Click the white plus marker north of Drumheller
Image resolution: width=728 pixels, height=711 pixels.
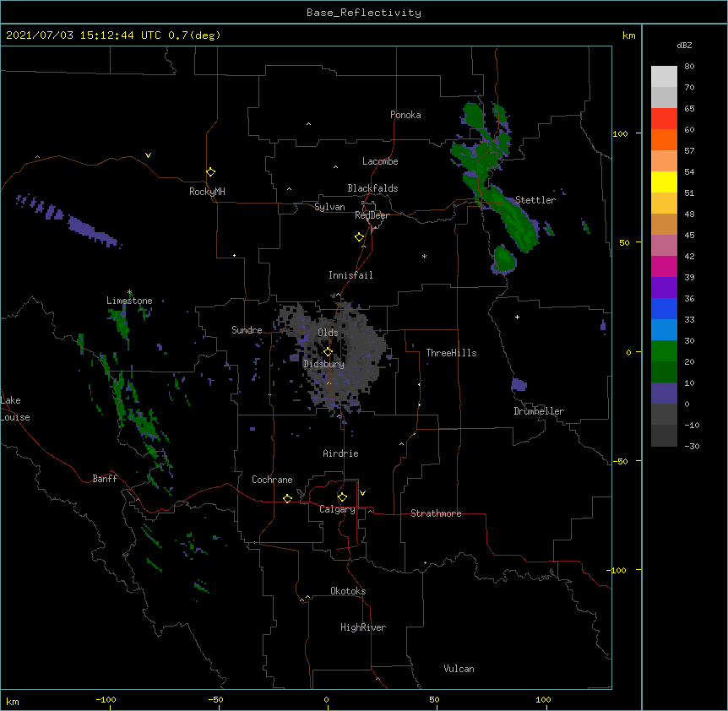tap(517, 317)
